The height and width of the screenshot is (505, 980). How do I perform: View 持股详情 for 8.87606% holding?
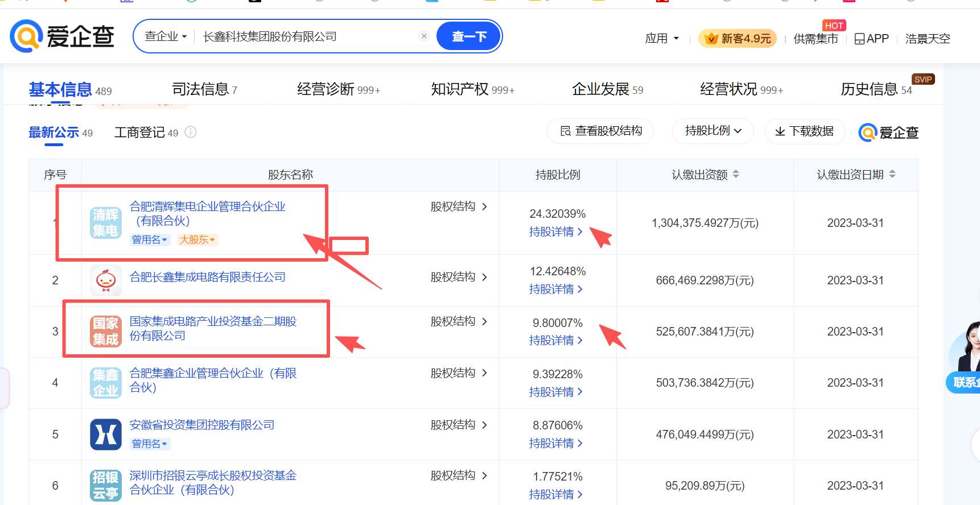point(556,443)
